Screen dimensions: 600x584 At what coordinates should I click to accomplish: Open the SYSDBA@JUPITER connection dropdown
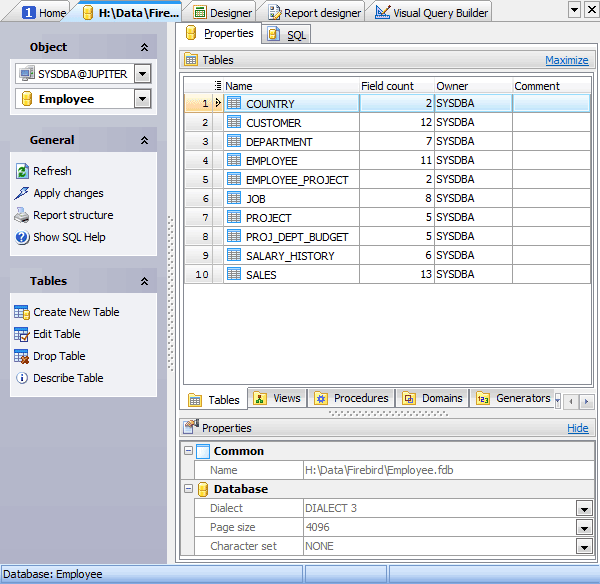(142, 73)
